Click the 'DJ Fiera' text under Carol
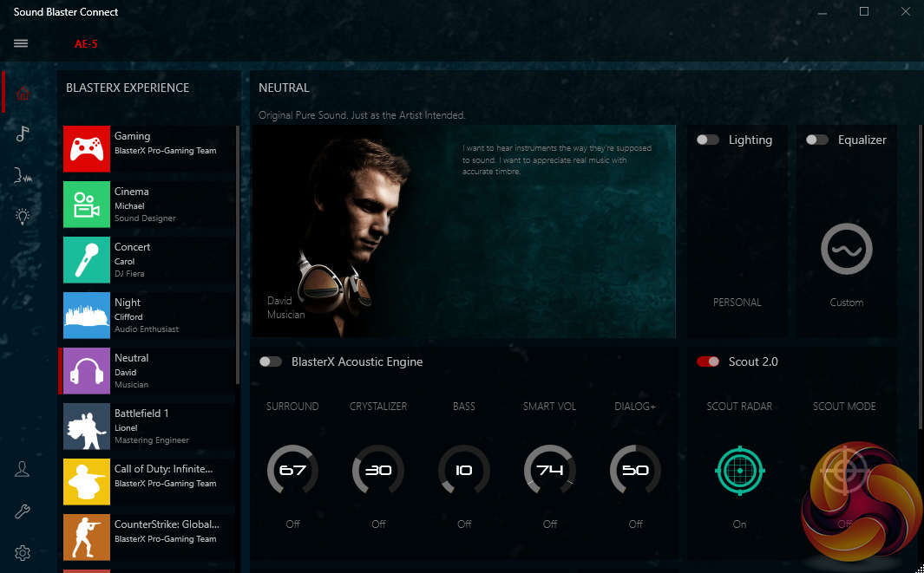The image size is (924, 573). (x=129, y=273)
